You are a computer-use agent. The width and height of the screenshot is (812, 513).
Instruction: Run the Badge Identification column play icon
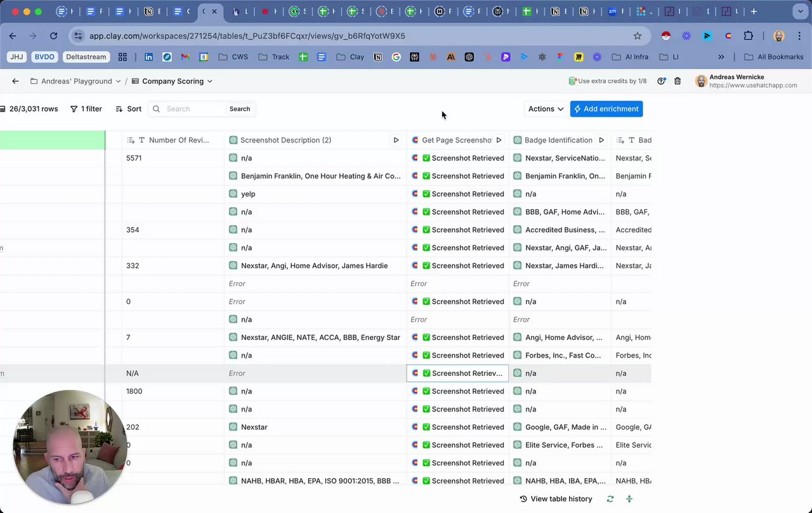(601, 140)
